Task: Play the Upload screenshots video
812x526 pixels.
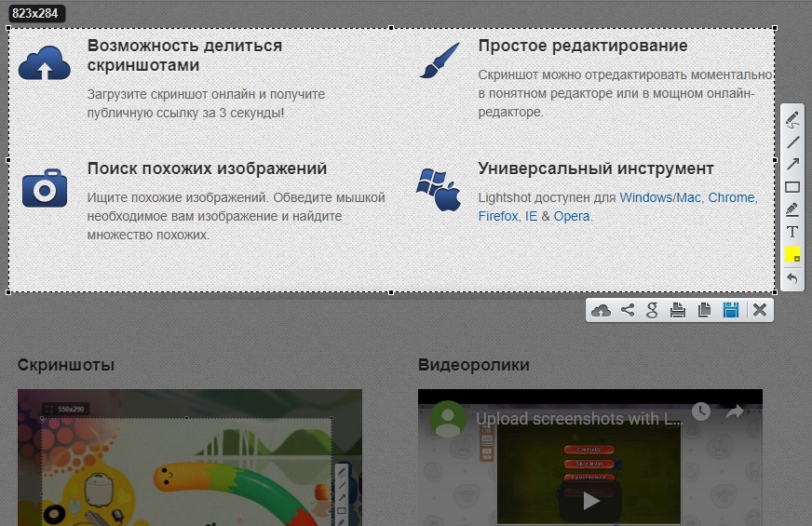Action: 591,501
